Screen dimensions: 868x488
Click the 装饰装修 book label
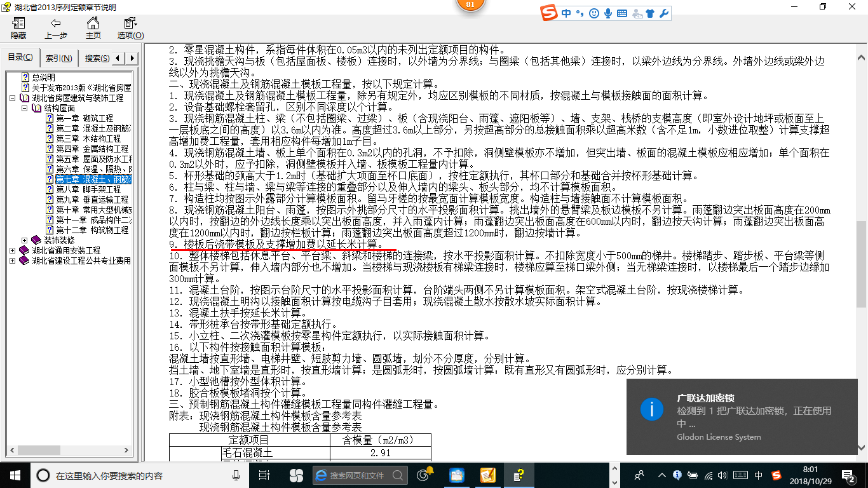pyautogui.click(x=59, y=240)
